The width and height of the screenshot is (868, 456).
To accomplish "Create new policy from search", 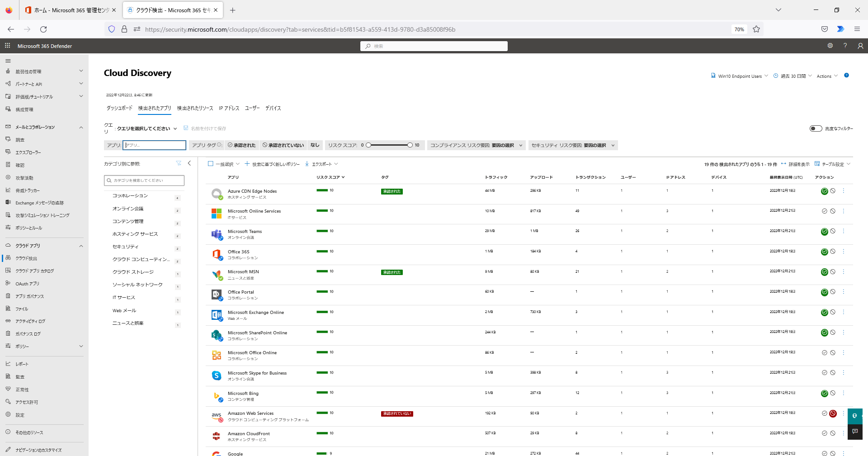I will (272, 164).
